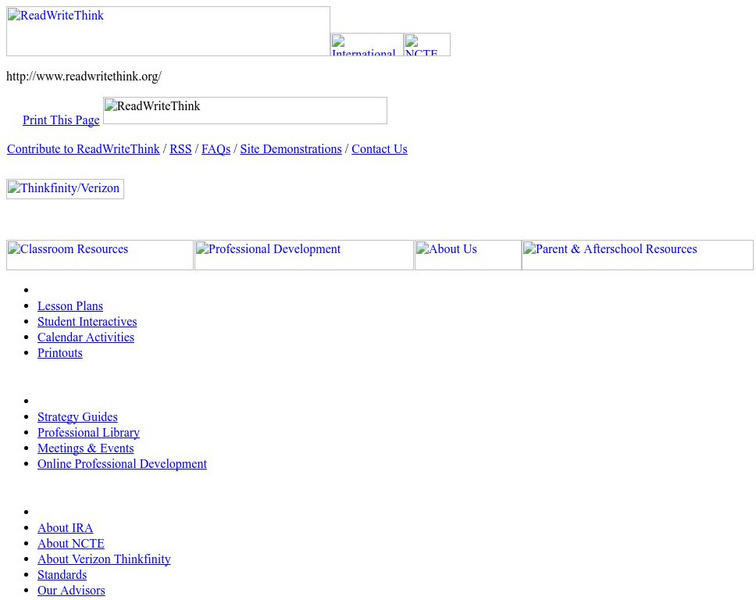This screenshot has width=756, height=600.
Task: Visit the Professional Library link
Action: (89, 433)
